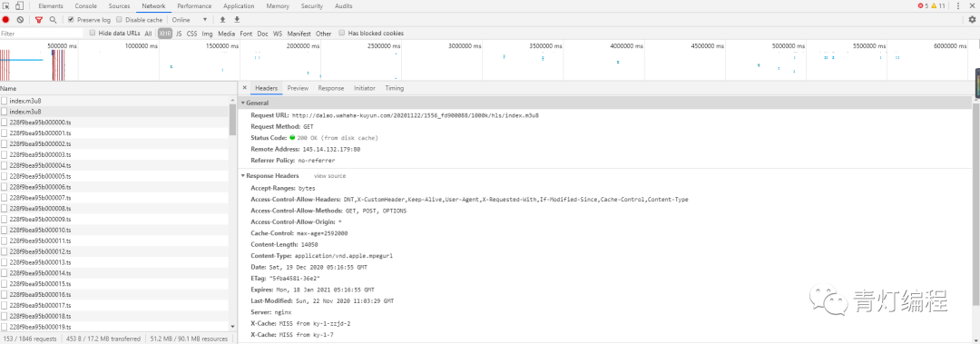This screenshot has height=344, width=980.
Task: Open the Application tab
Action: point(239,5)
